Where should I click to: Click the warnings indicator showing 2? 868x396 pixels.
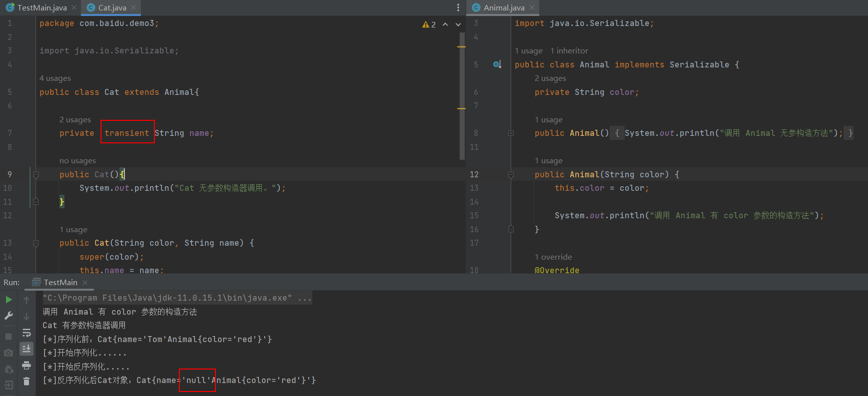tap(429, 24)
